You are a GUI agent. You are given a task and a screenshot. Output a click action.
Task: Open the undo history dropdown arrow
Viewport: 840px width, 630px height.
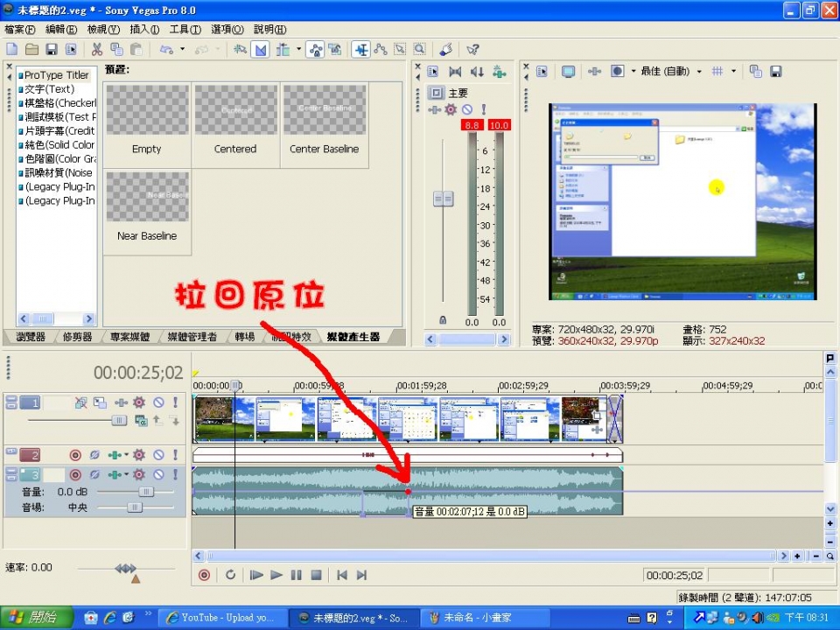pos(183,50)
